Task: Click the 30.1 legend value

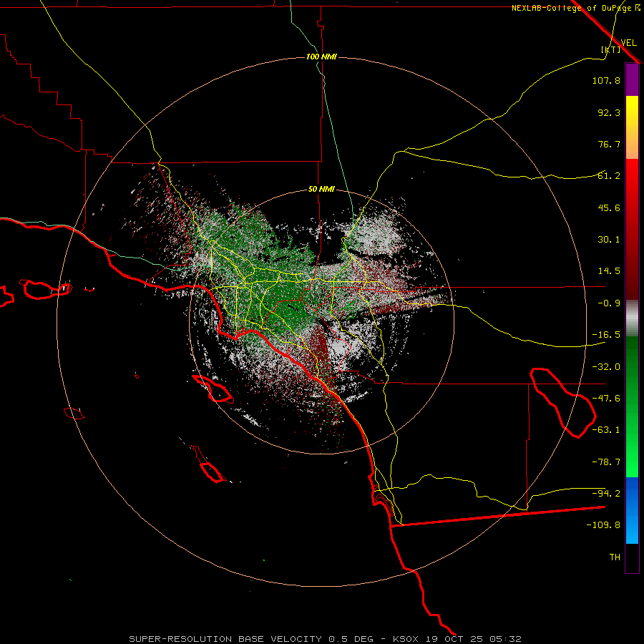Action: click(x=609, y=240)
